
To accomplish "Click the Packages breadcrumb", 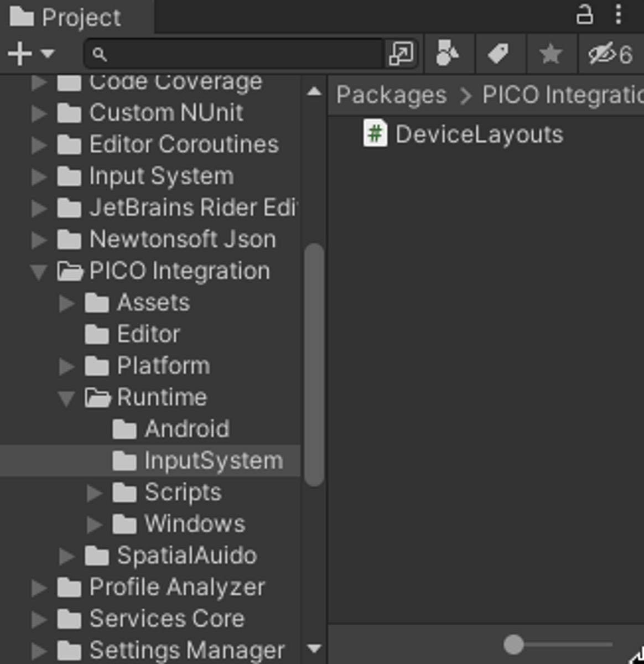I will pos(391,95).
